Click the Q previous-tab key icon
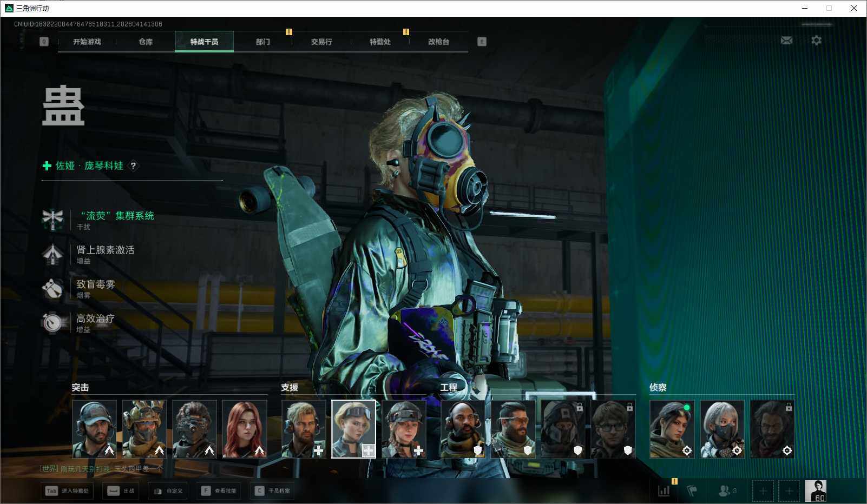Image resolution: width=867 pixels, height=504 pixels. [44, 42]
